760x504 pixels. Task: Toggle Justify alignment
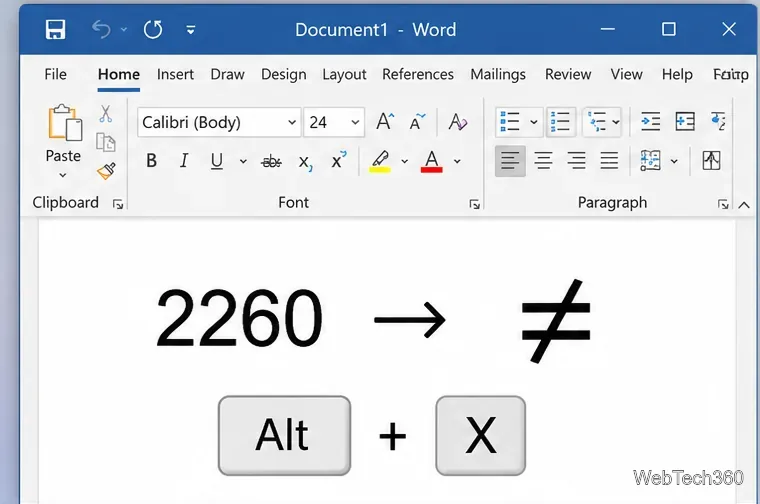click(x=609, y=160)
